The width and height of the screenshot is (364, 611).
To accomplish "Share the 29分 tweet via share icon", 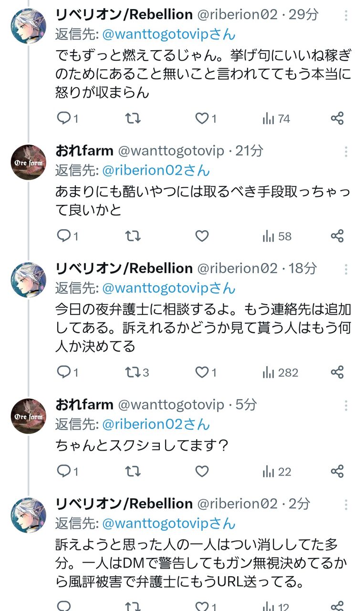I will click(x=337, y=118).
